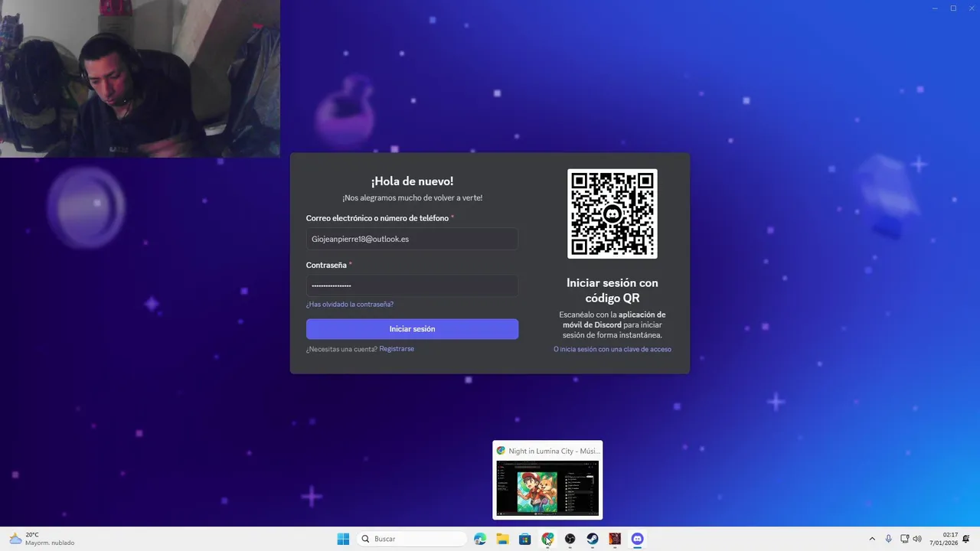Minimize the Discord window
980x551 pixels.
click(x=935, y=8)
